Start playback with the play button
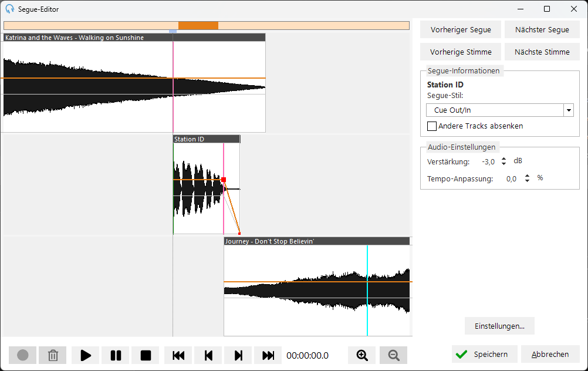The image size is (588, 371). click(x=86, y=355)
